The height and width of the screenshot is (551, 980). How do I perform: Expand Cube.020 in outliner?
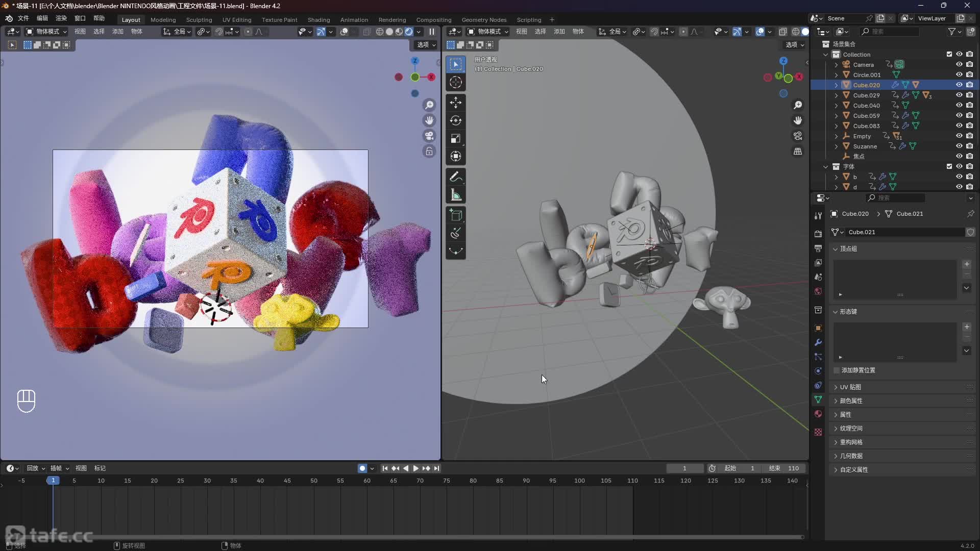tap(836, 85)
